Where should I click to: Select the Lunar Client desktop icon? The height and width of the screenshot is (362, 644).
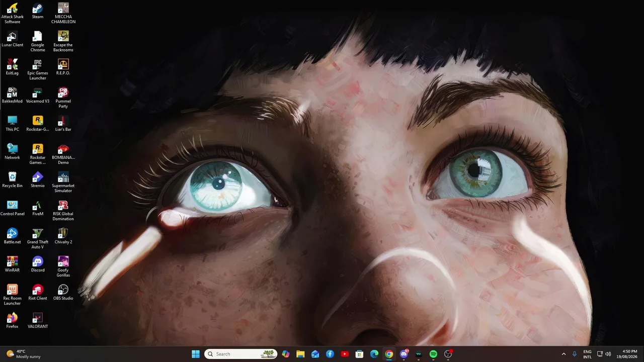(x=13, y=39)
